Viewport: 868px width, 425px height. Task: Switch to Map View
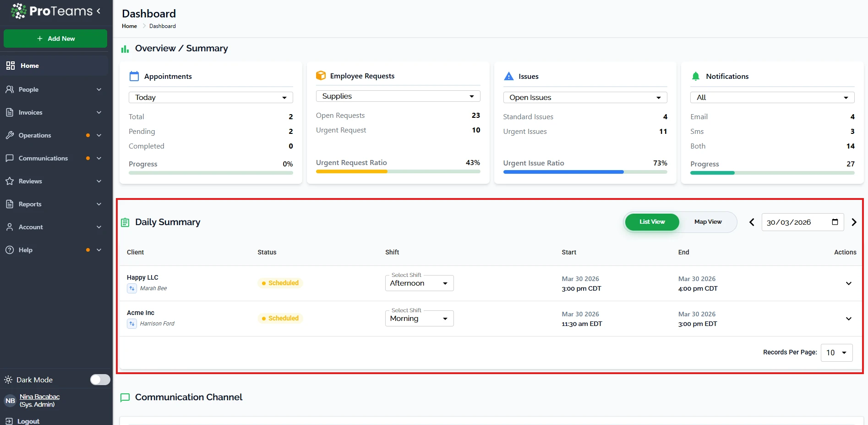coord(708,222)
